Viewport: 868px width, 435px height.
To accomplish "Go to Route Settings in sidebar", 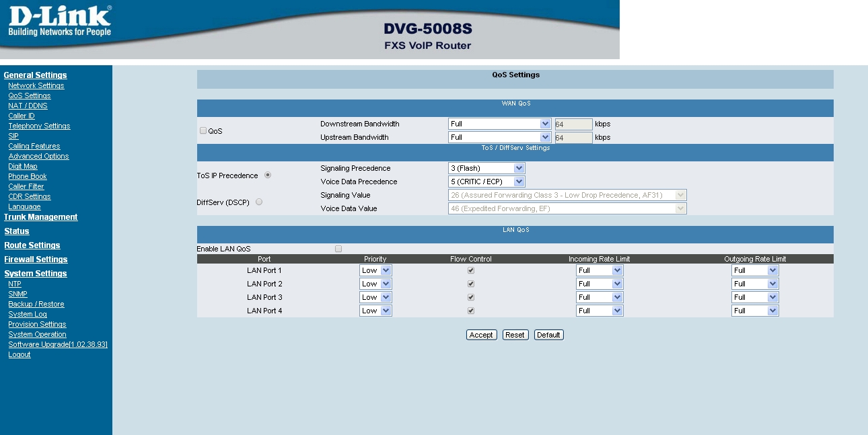I will click(32, 245).
